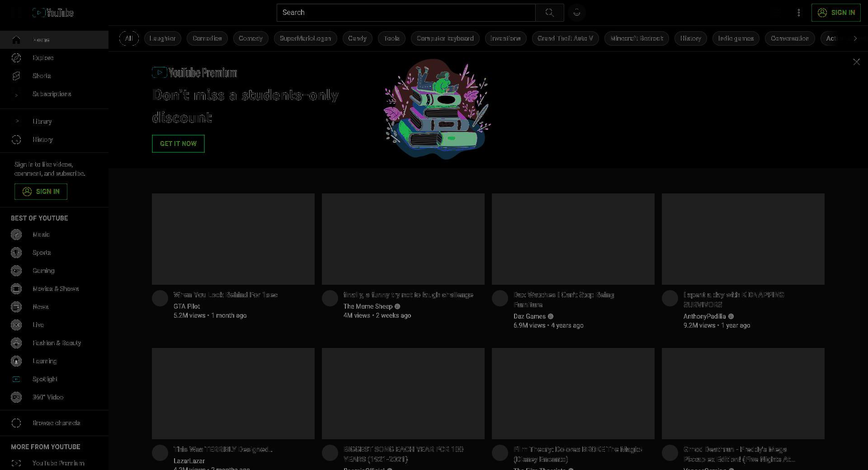Select the Candy filter chip
This screenshot has height=470, width=868.
[x=357, y=38]
